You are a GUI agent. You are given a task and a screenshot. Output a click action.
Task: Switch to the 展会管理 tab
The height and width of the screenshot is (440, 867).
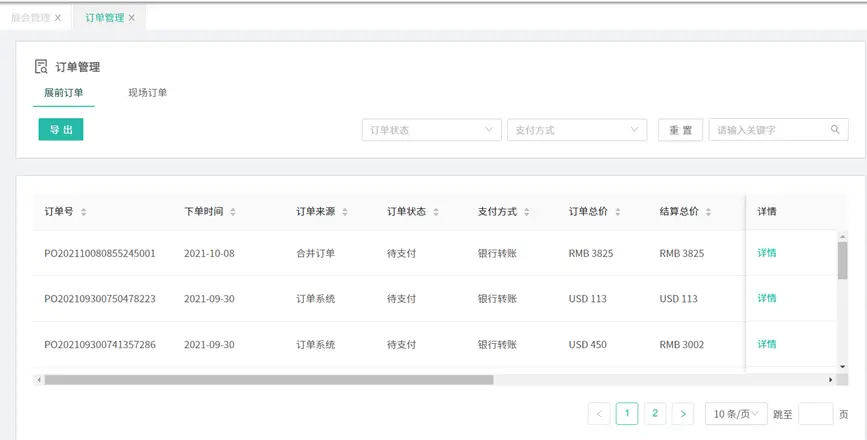point(30,18)
